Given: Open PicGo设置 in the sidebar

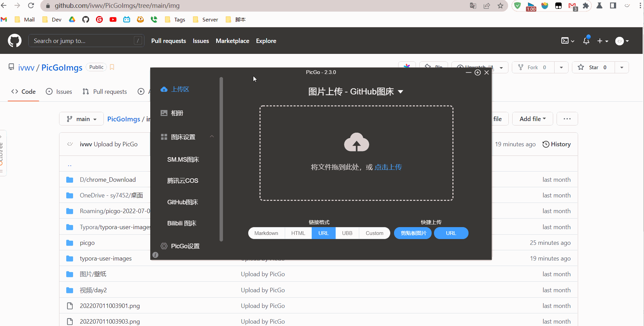Looking at the screenshot, I should click(x=180, y=246).
